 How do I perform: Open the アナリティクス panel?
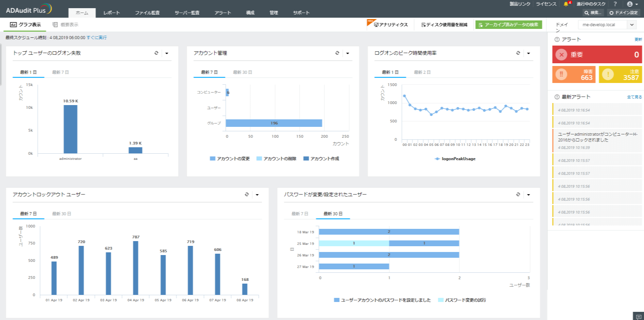coord(390,24)
